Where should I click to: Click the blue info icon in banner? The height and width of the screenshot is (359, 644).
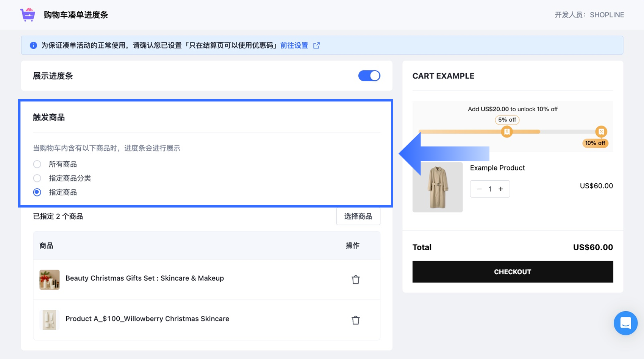tap(33, 45)
